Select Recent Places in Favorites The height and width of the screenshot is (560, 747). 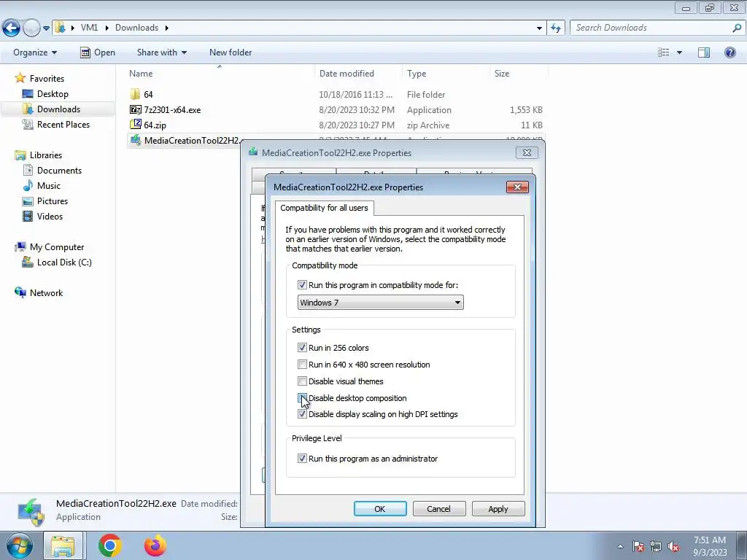pos(63,124)
